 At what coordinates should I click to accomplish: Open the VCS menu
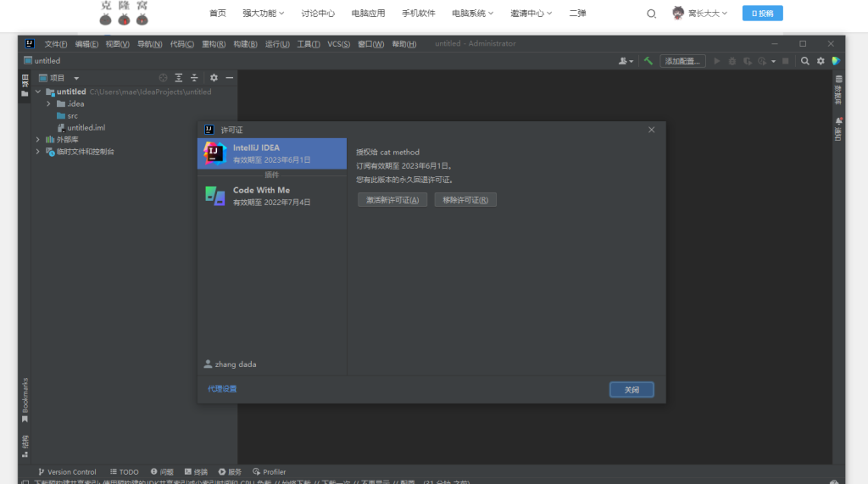tap(338, 44)
